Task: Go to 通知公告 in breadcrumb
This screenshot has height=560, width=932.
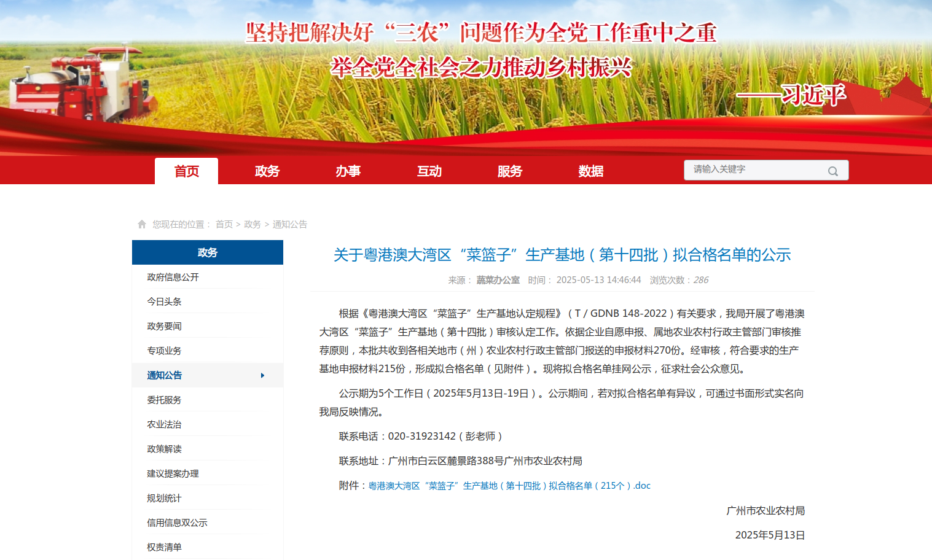Action: tap(290, 224)
